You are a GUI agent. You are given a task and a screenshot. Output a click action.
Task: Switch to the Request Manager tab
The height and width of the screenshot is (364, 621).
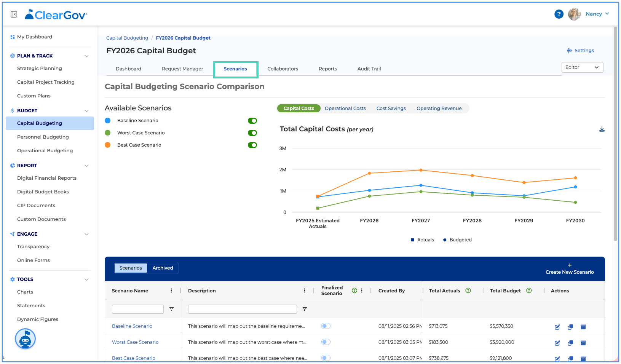click(182, 69)
